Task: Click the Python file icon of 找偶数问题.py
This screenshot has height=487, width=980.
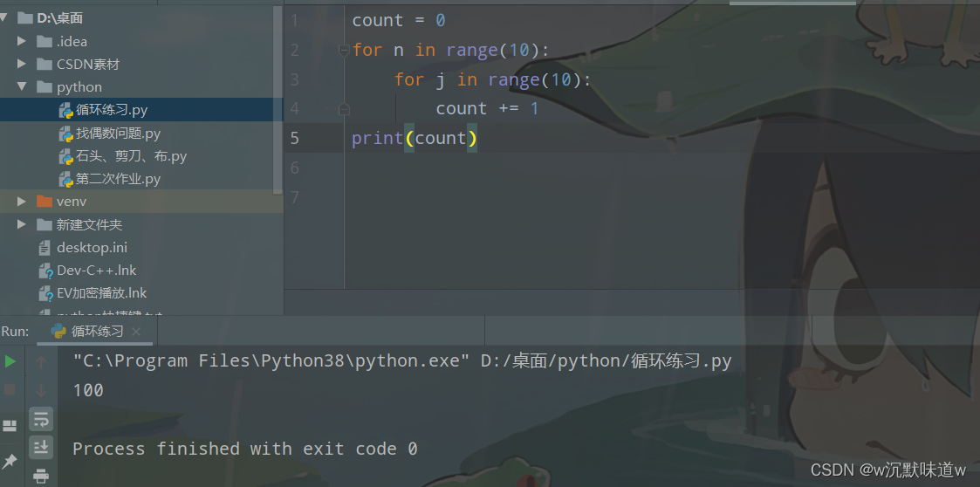Action: tap(66, 134)
